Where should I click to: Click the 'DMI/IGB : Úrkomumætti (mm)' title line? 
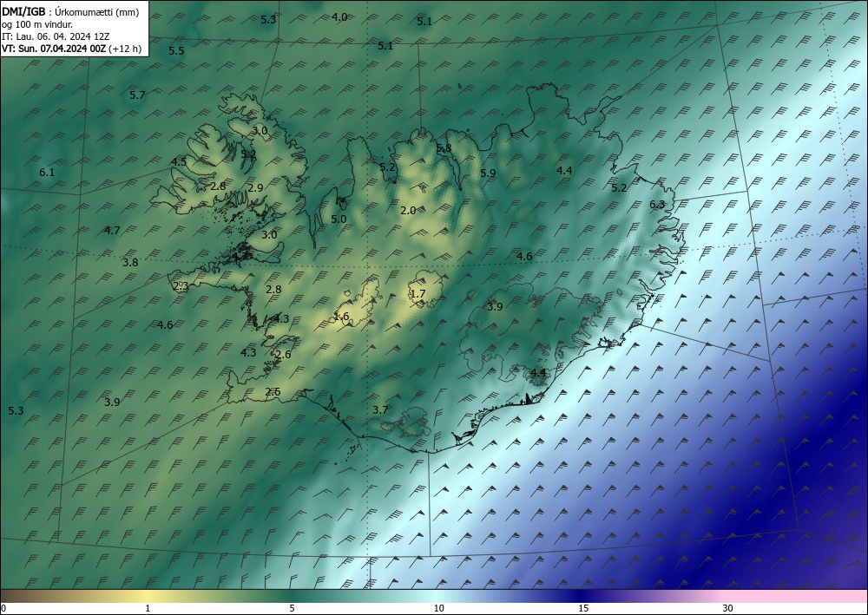click(70, 12)
